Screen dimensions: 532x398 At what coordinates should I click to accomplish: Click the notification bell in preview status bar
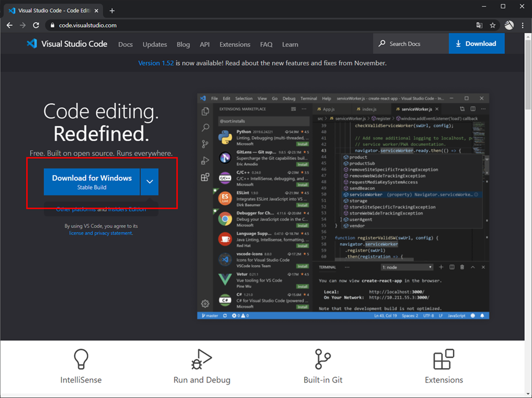coord(482,316)
